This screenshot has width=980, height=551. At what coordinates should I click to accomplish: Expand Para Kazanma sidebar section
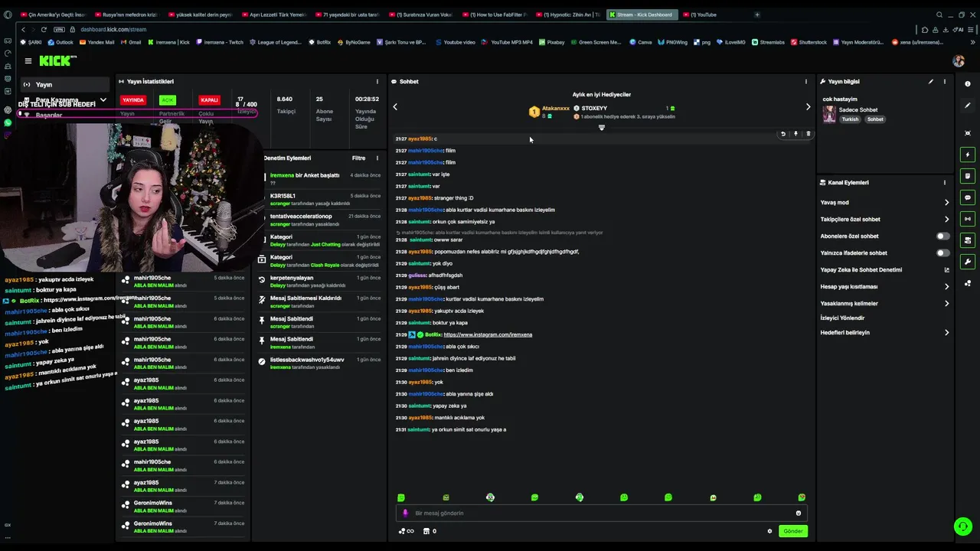(103, 100)
